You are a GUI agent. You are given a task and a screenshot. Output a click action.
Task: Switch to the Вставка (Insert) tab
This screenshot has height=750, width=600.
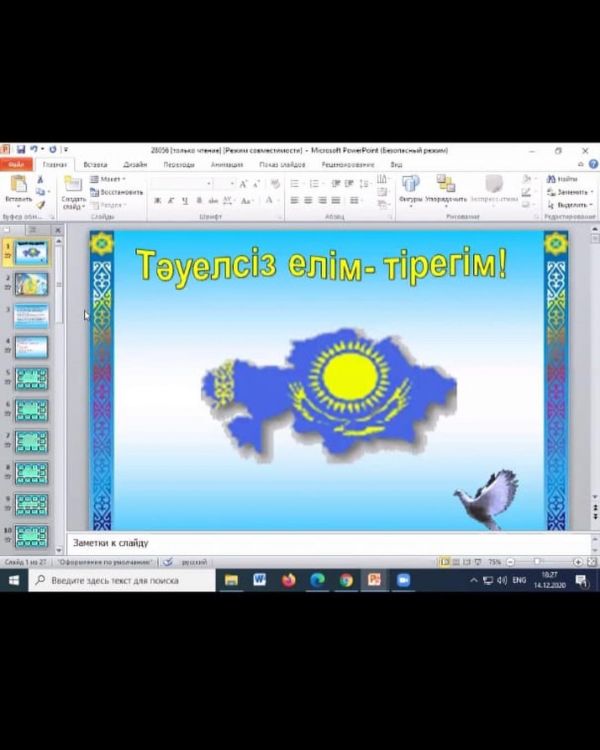[95, 164]
